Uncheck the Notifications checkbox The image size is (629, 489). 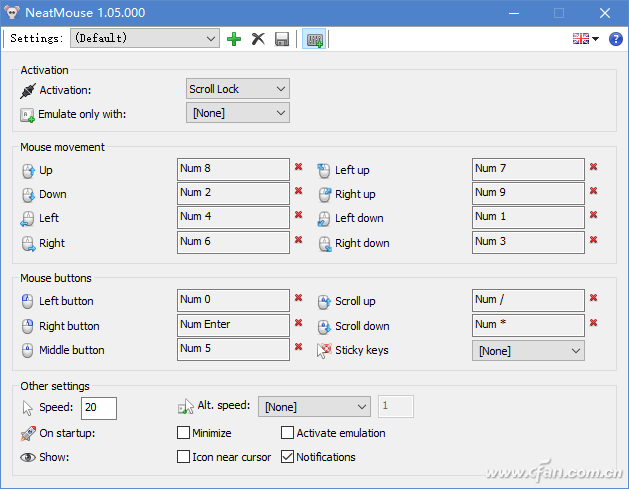point(288,457)
